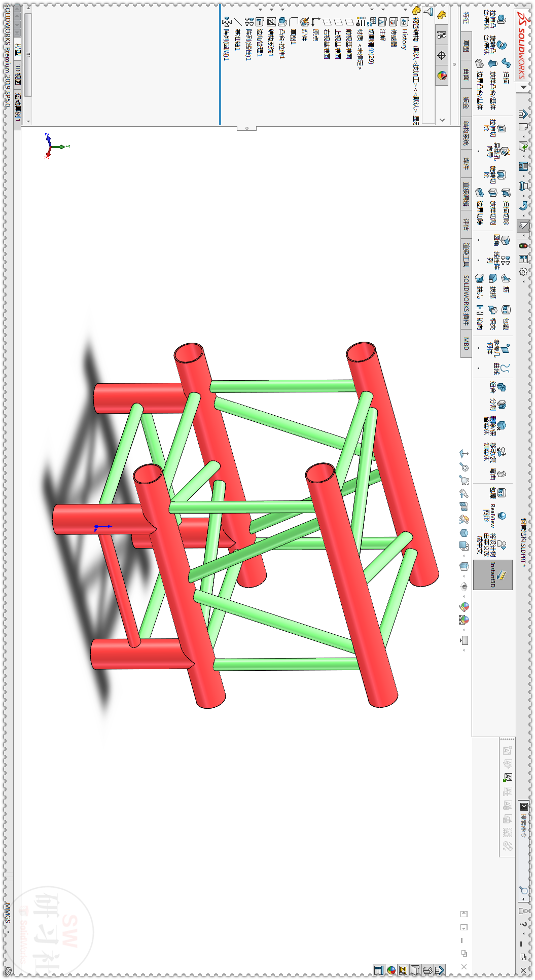This screenshot has height=980, width=535.
Task: Select 基准轴1 in the feature tree
Action: (x=238, y=33)
